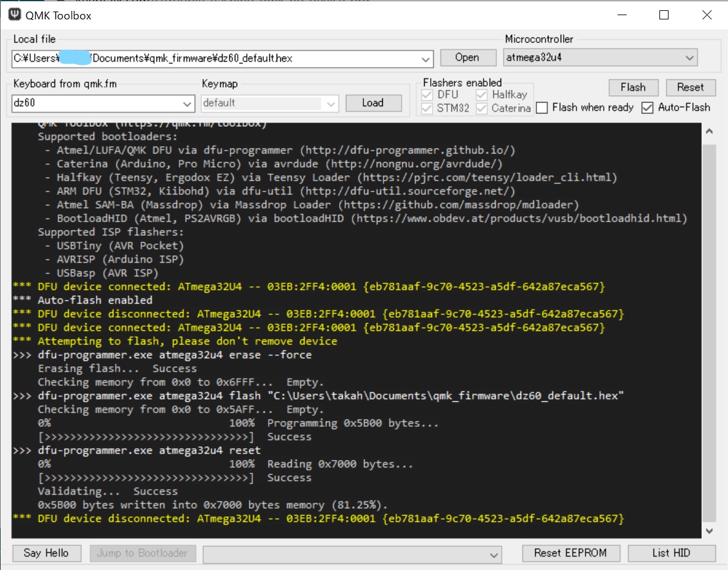Screen dimensions: 728x570
Task: Click the log scrollbar down arrow
Action: coord(708,531)
